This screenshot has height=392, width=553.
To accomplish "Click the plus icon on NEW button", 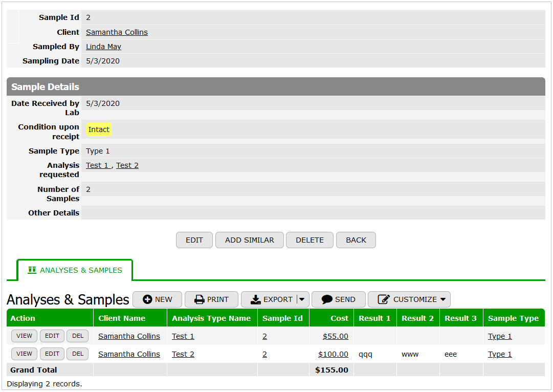I will (x=147, y=299).
